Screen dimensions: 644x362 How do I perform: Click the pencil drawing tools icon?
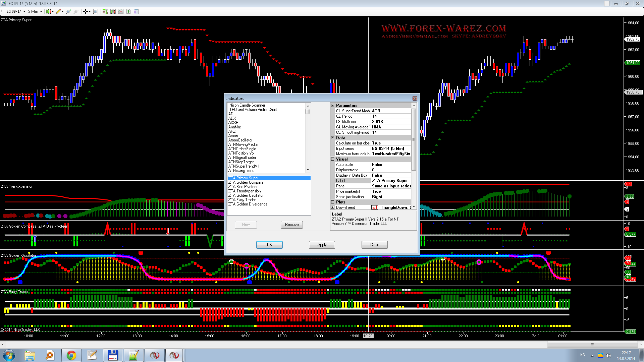point(58,11)
